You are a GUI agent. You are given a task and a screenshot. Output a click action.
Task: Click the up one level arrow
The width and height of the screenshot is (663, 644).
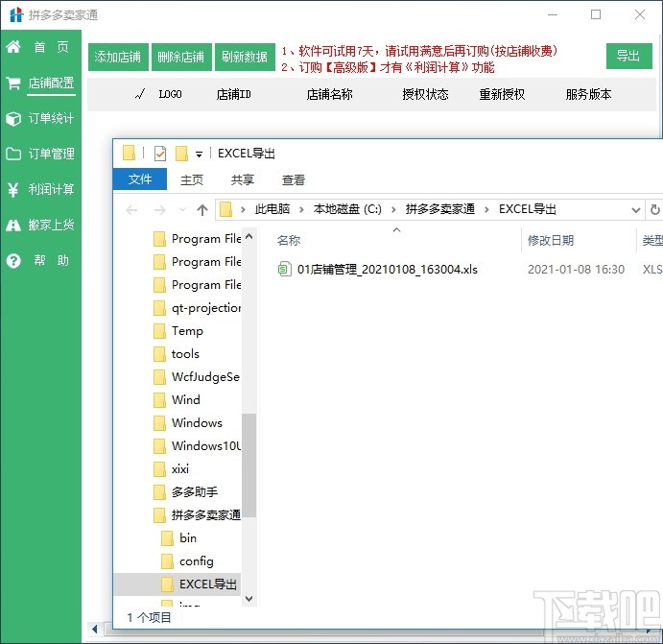(x=202, y=210)
